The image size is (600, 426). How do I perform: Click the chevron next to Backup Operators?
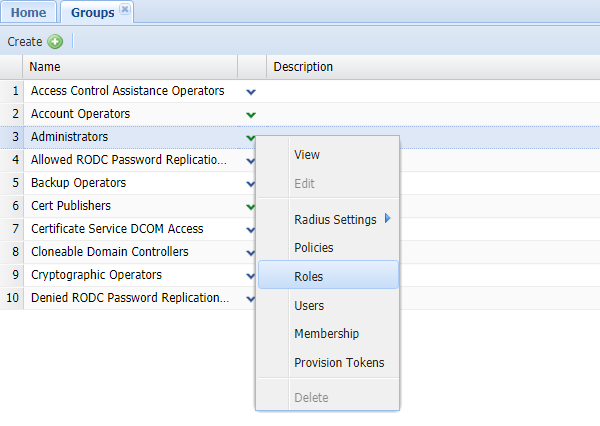tap(251, 183)
